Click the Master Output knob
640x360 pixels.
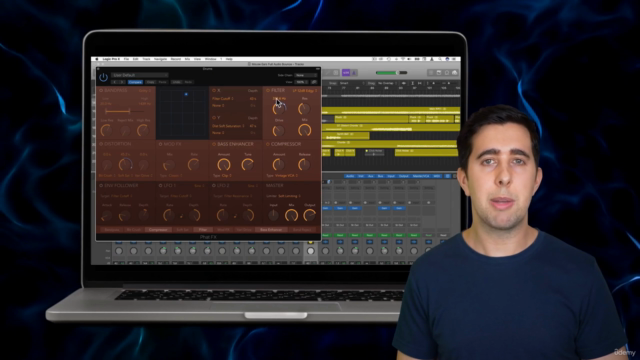309,215
